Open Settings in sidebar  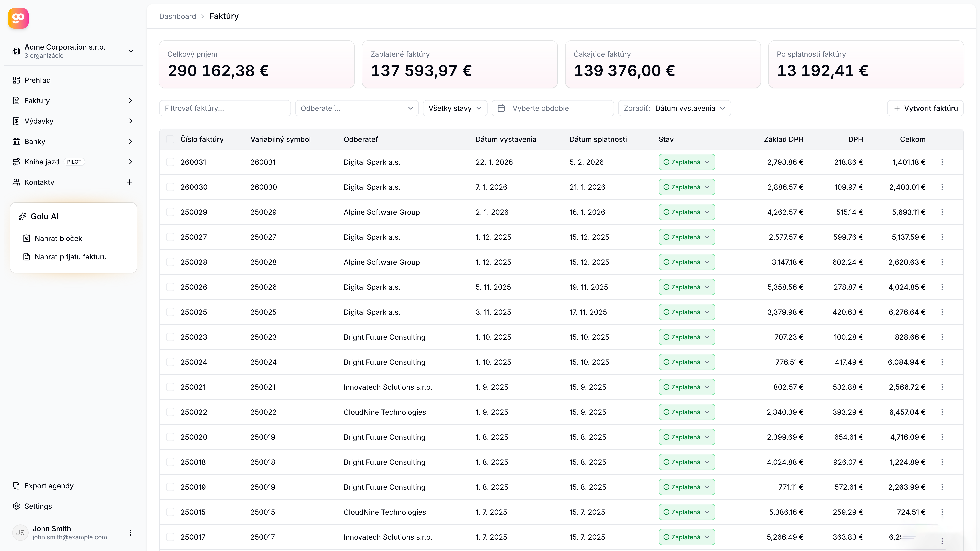[73, 506]
